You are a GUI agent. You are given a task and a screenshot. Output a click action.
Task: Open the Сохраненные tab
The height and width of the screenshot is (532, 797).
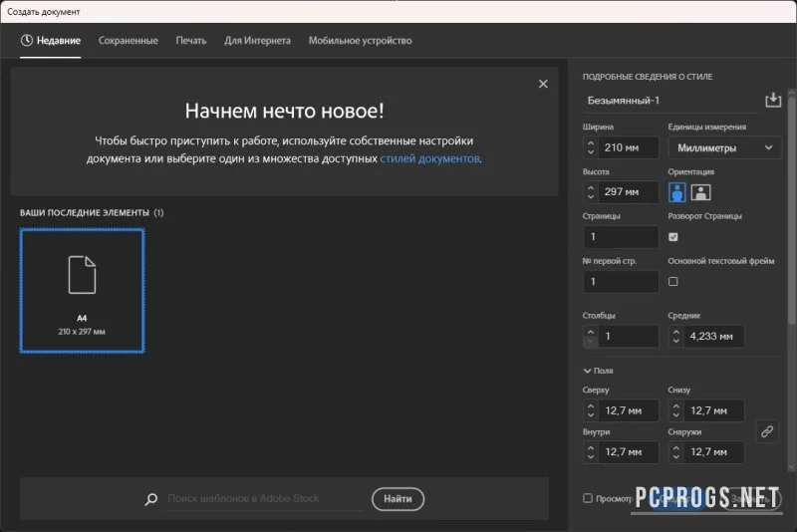coord(129,41)
